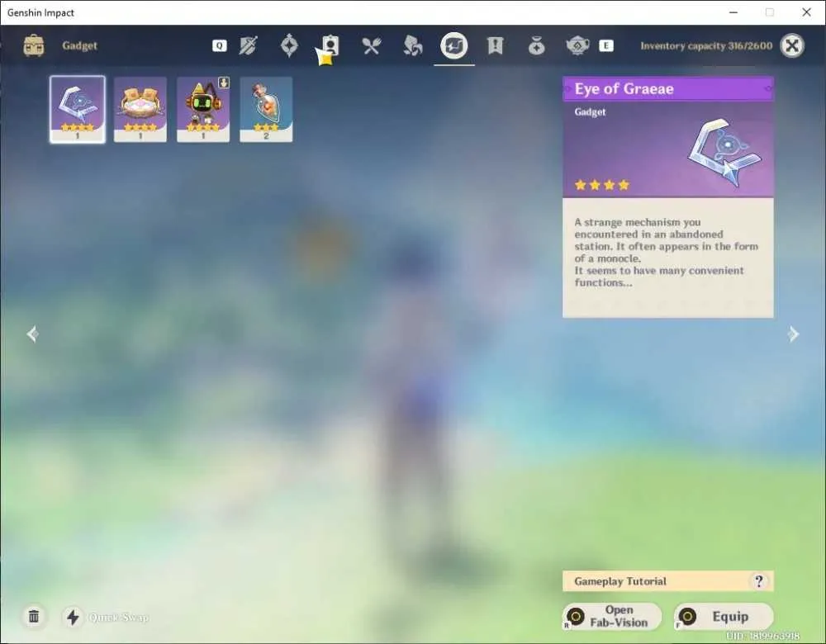
Task: Open the Weapons inventory tab
Action: point(248,45)
